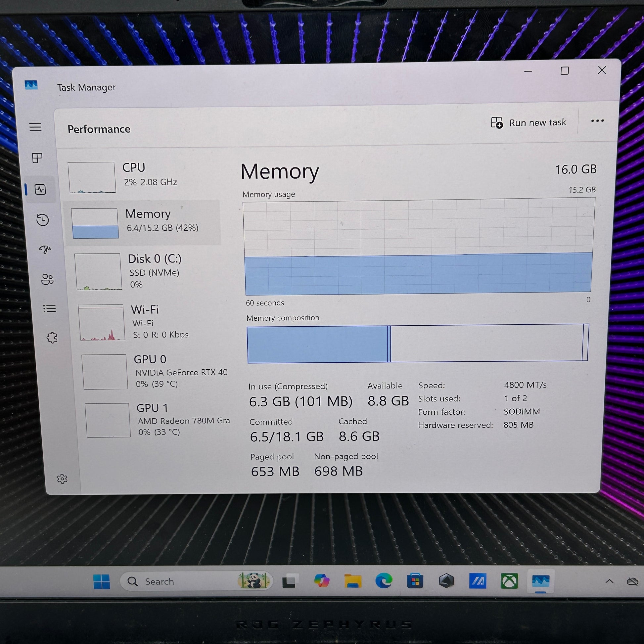Image resolution: width=644 pixels, height=644 pixels.
Task: Open Task Manager settings gear icon
Action: click(62, 479)
